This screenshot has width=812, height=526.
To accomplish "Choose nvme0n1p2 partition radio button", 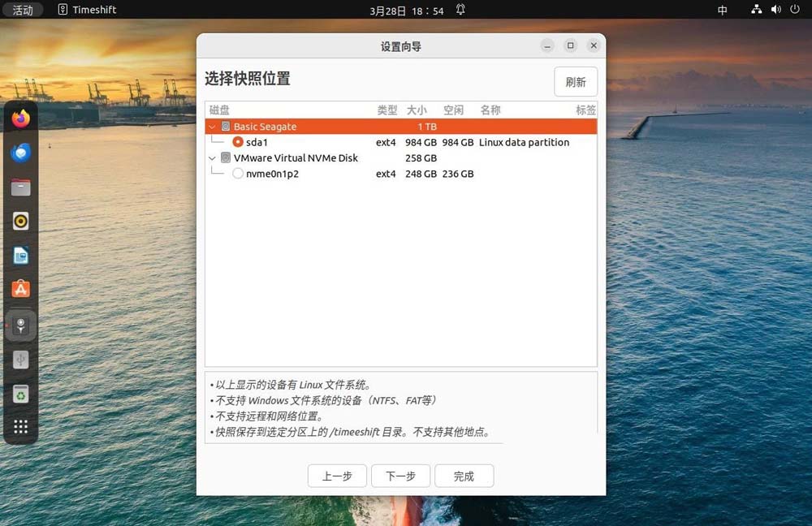I will (x=238, y=174).
